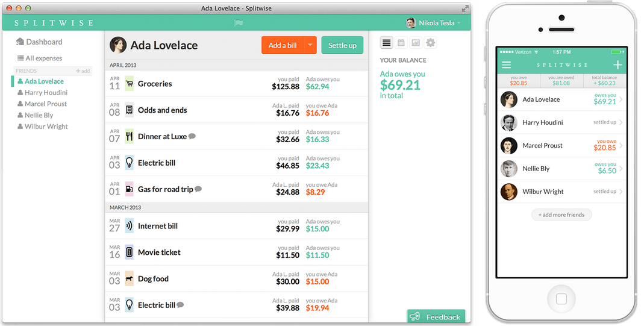Tap Wilbur Wright name on phone
This screenshot has height=326, width=644.
click(x=543, y=192)
